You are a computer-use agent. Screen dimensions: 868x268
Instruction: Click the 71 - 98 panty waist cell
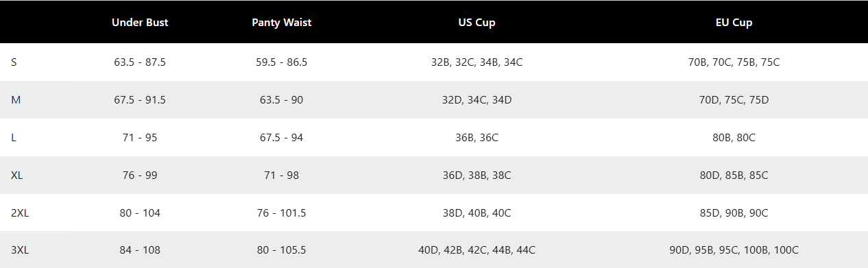pyautogui.click(x=282, y=175)
